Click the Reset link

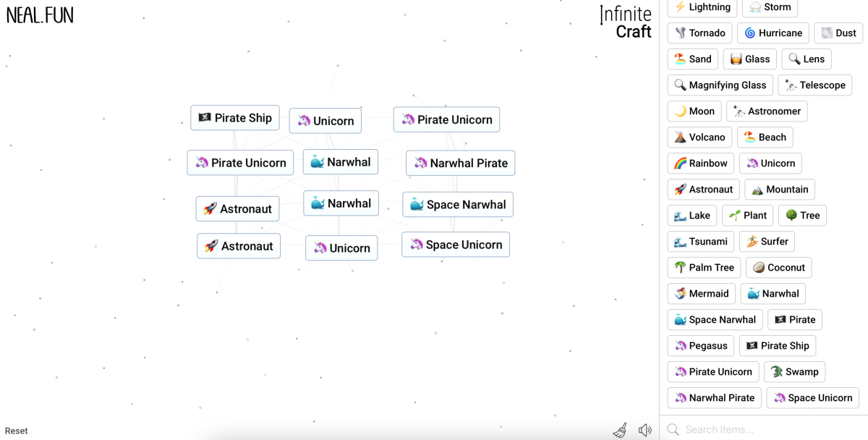point(16,430)
